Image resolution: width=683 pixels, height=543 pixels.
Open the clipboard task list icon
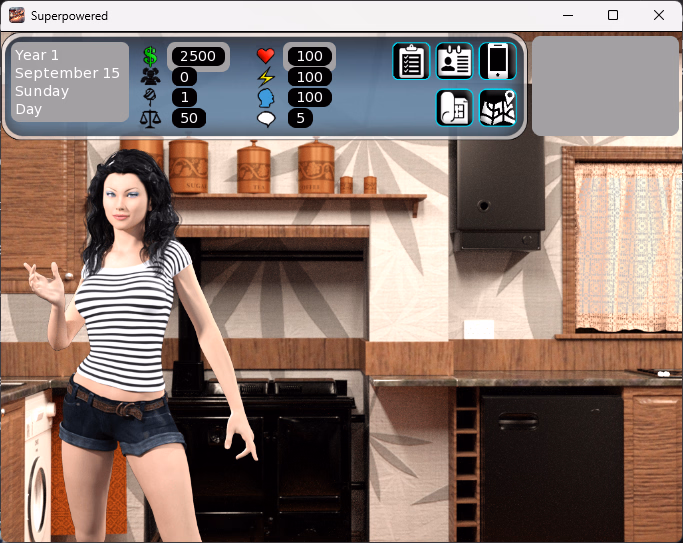411,61
